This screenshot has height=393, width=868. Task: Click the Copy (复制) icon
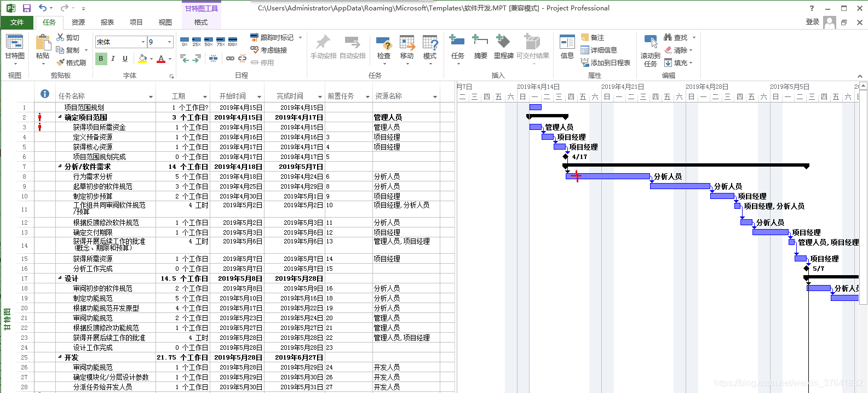60,50
